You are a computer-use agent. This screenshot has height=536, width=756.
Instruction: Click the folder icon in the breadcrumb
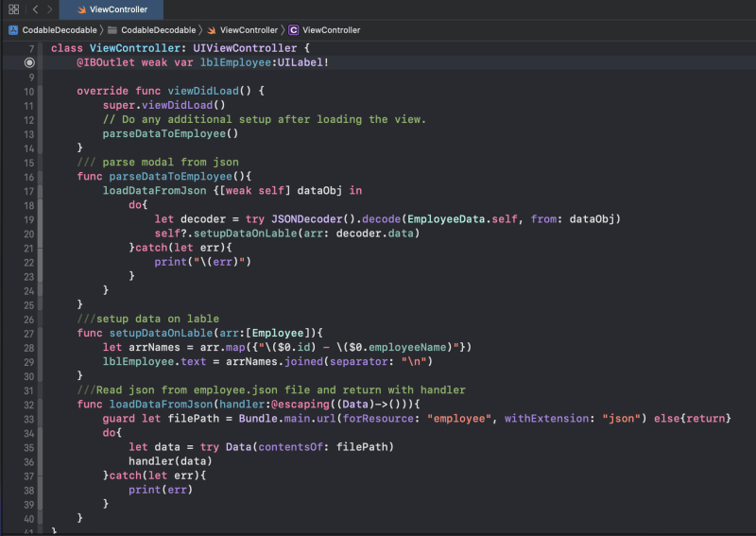(x=112, y=30)
